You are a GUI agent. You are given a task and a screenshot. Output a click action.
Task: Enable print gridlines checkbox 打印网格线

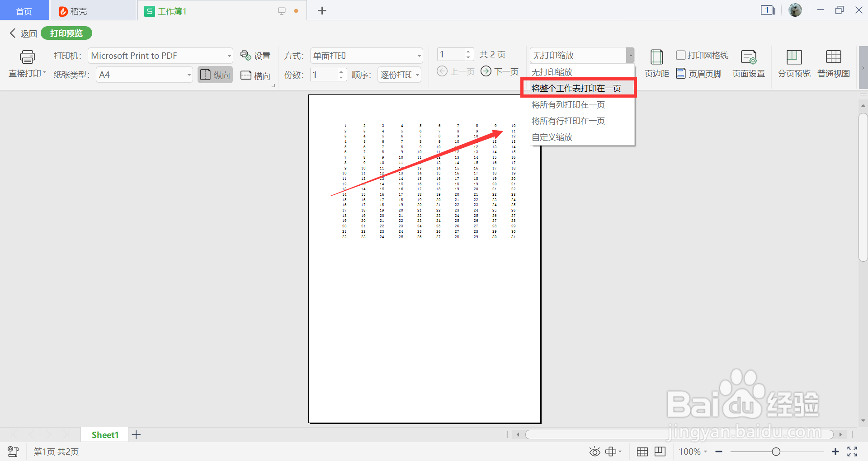681,55
